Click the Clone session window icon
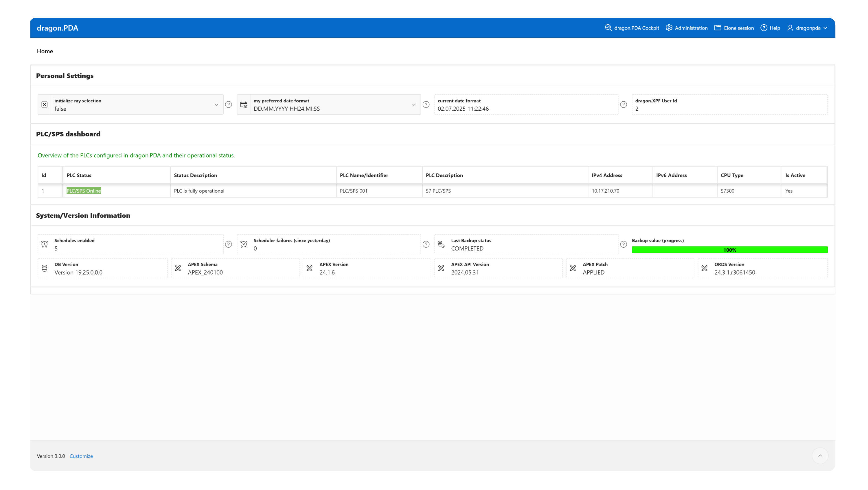 tap(718, 28)
